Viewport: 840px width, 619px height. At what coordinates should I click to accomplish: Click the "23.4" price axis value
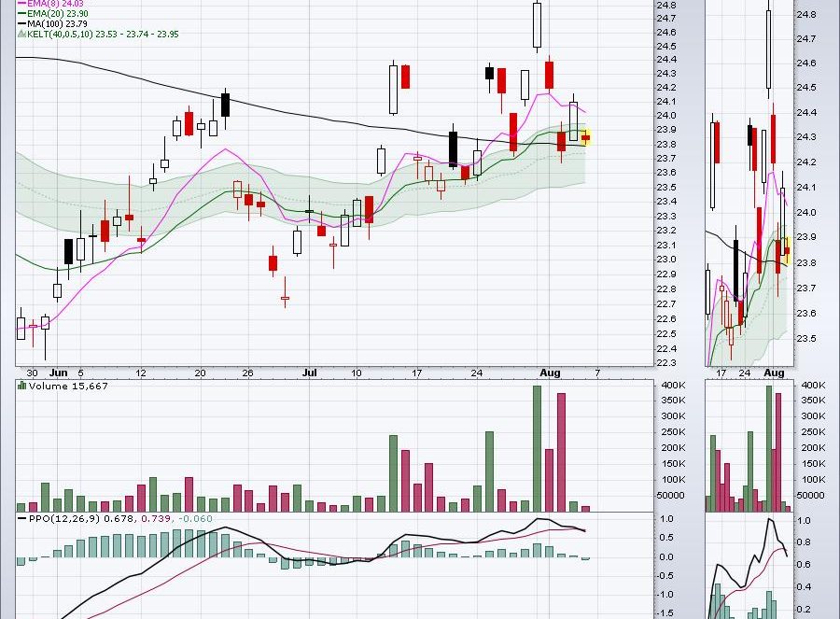665,202
